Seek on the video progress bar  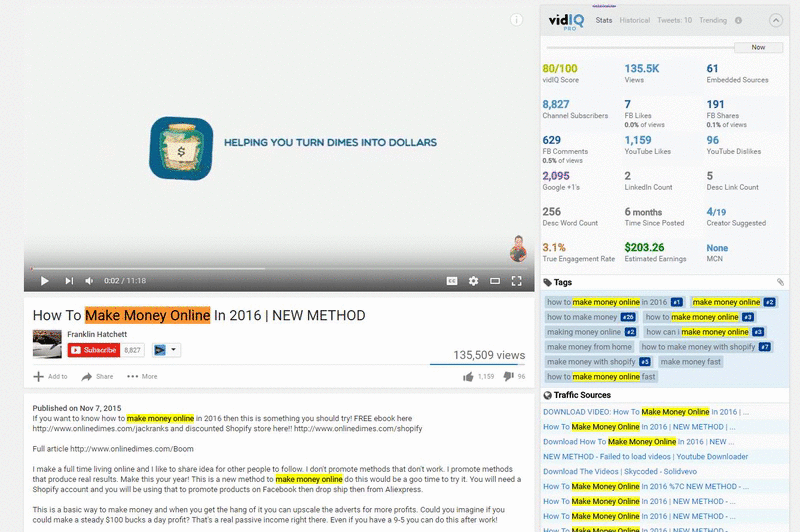tap(279, 268)
